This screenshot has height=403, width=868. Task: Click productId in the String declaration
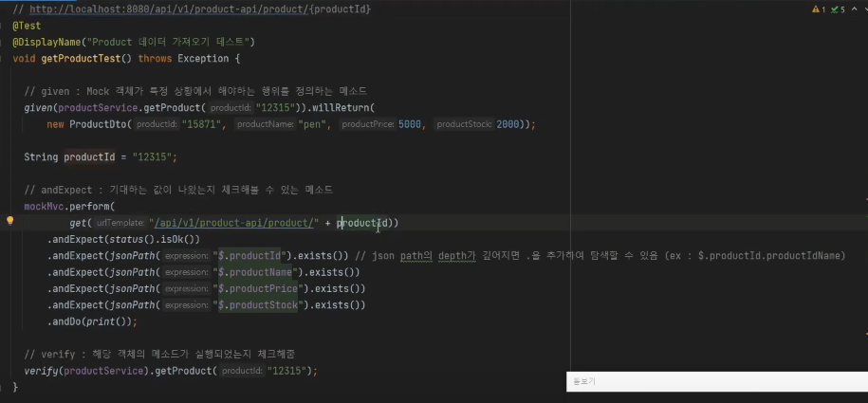tap(89, 157)
